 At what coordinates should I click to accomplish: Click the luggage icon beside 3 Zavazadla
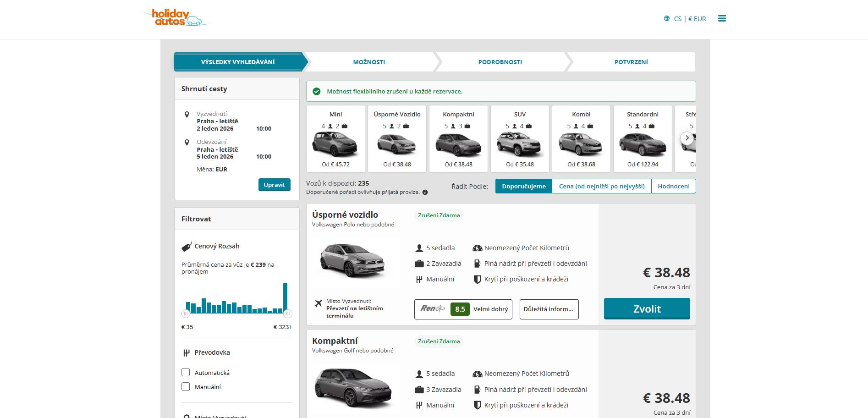pos(419,390)
